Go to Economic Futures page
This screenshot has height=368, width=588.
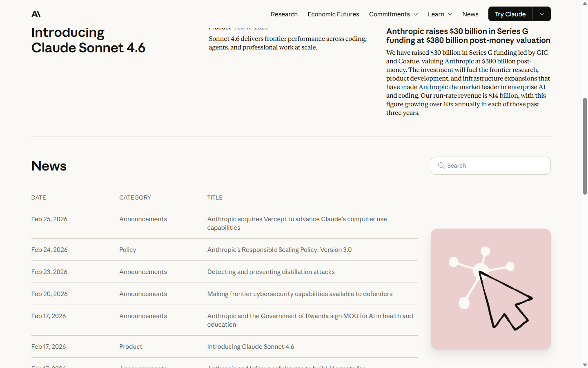[x=333, y=14]
